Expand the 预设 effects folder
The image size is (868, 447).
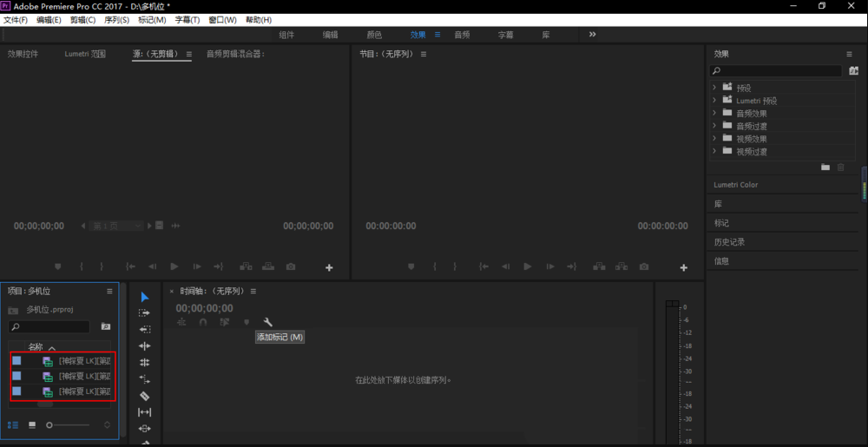tap(714, 88)
